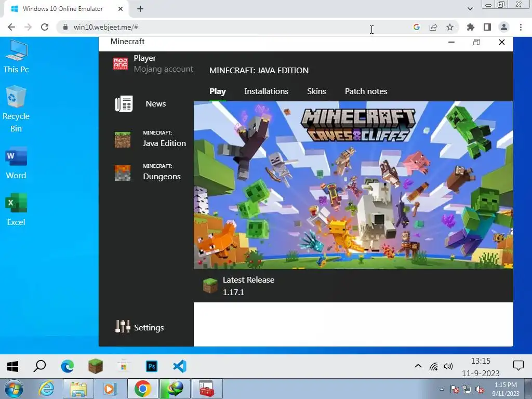
Task: Open This Pc desktop icon
Action: point(16,57)
